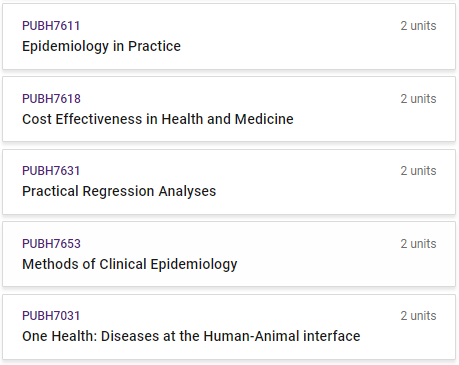Open One Health: Diseases at Human-Animal interface

pyautogui.click(x=191, y=336)
